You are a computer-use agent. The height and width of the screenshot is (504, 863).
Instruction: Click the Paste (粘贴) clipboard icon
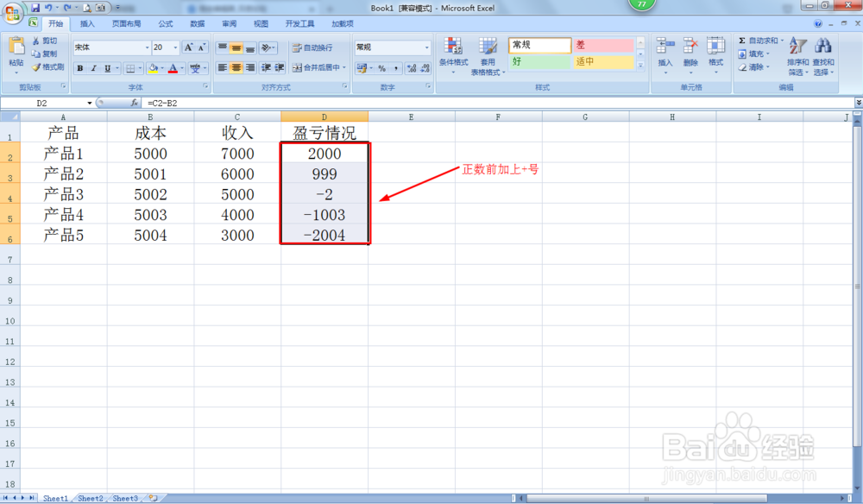tap(16, 47)
